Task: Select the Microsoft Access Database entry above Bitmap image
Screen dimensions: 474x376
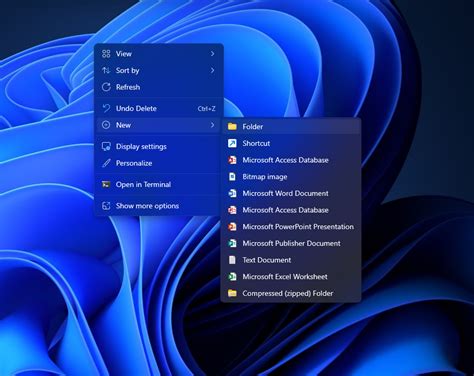Action: [291, 160]
